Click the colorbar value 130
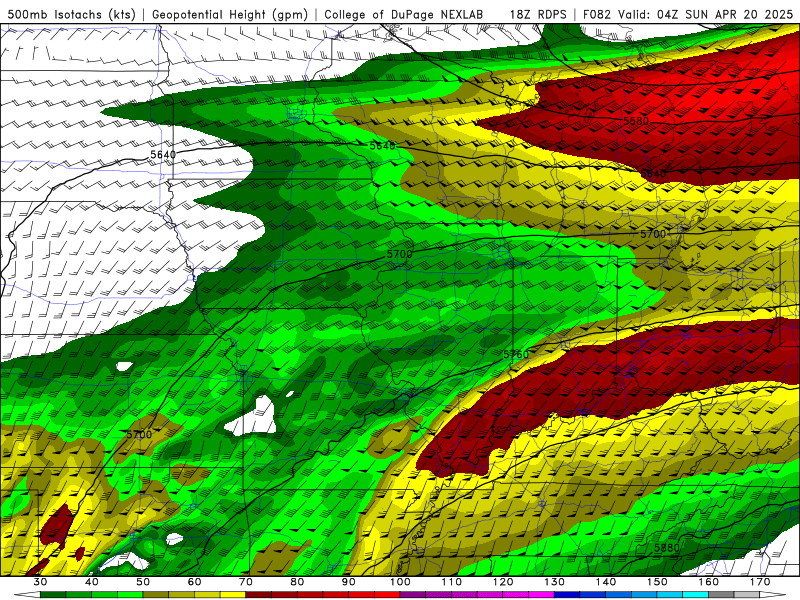The image size is (800, 600). 555,582
